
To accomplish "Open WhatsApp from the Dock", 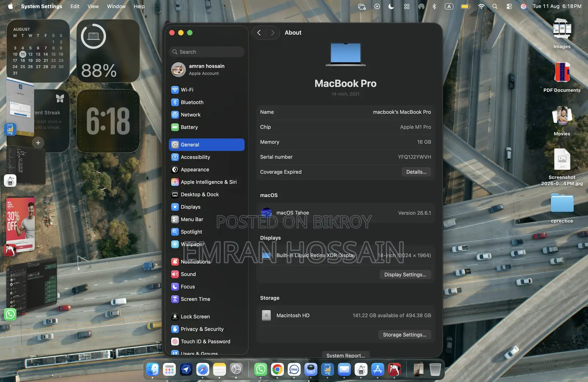I will (x=261, y=369).
